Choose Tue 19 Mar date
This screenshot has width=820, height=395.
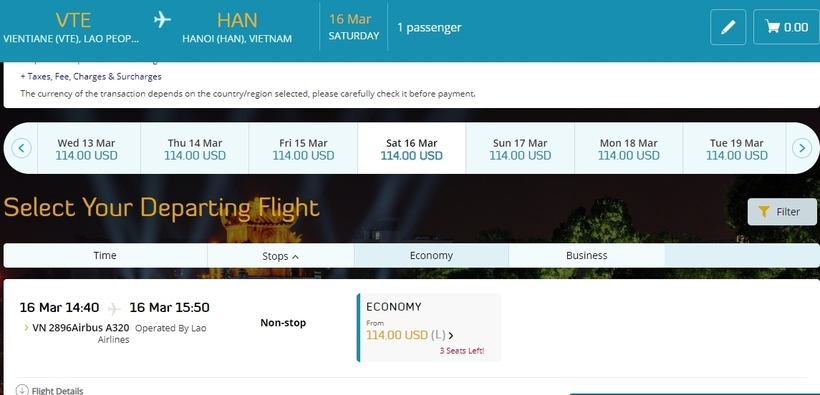pos(737,149)
